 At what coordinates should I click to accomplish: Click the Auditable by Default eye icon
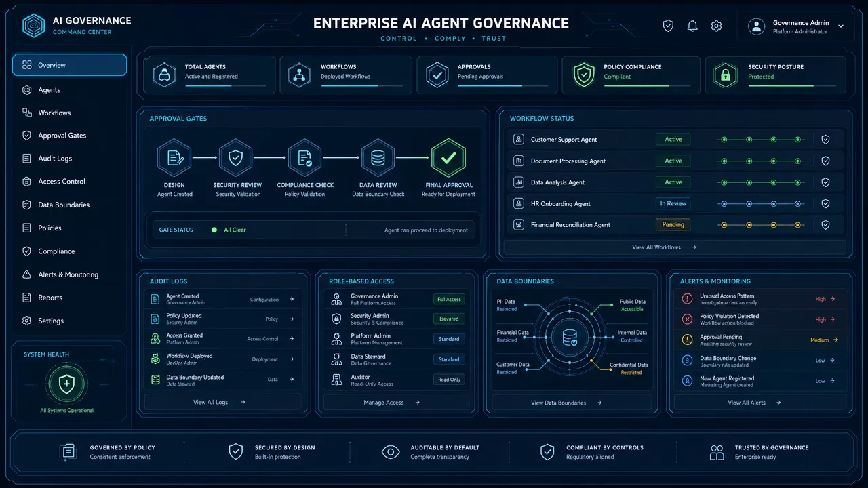[391, 451]
